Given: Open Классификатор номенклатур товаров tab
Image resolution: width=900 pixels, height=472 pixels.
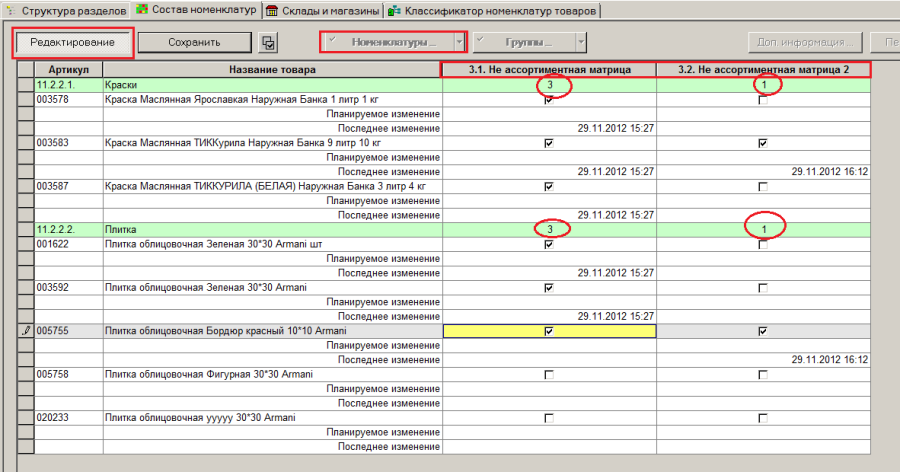Looking at the screenshot, I should point(492,11).
